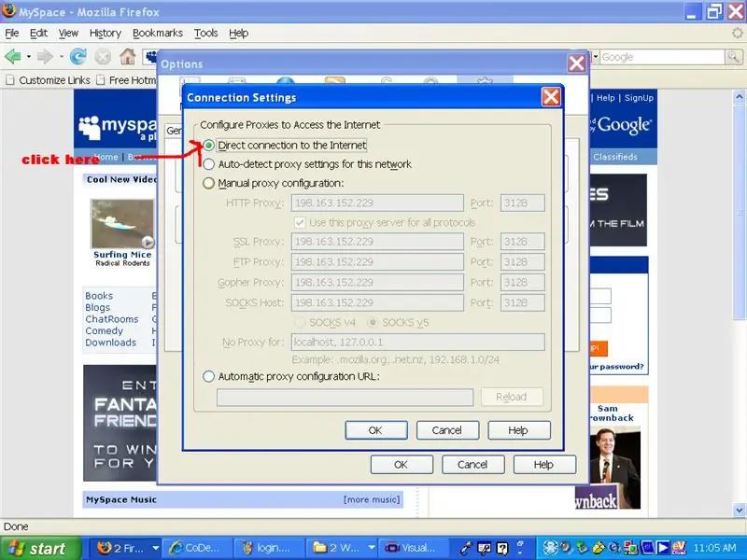Screen dimensions: 747x560
Task: Click the Google search box in Firefox
Action: coord(662,57)
